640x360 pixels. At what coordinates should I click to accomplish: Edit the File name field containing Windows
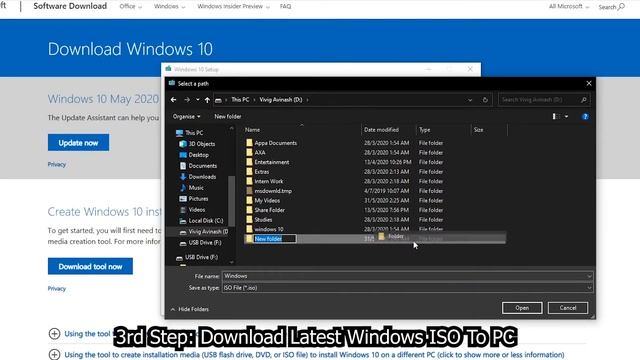click(x=407, y=276)
